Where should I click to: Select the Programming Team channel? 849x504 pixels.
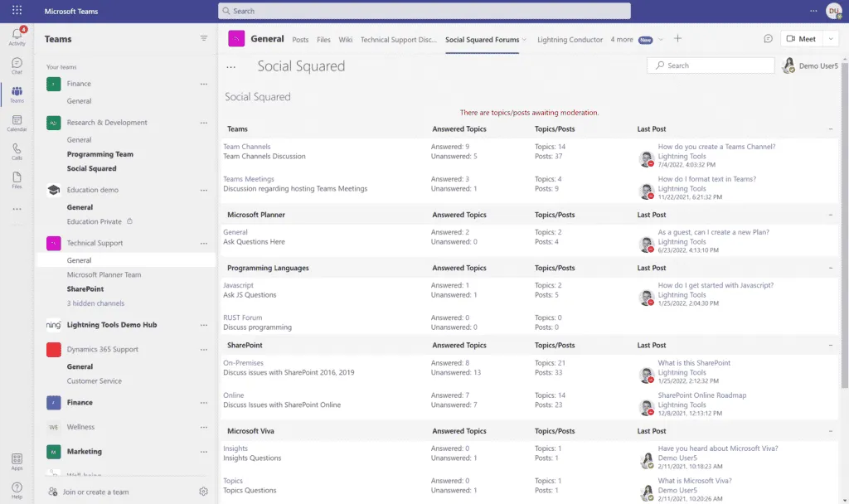99,154
